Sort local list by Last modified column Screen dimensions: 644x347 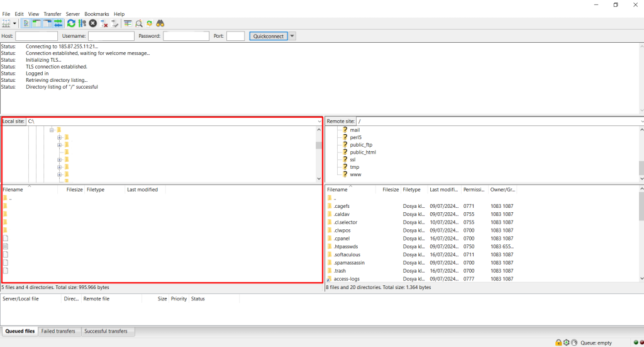point(145,190)
